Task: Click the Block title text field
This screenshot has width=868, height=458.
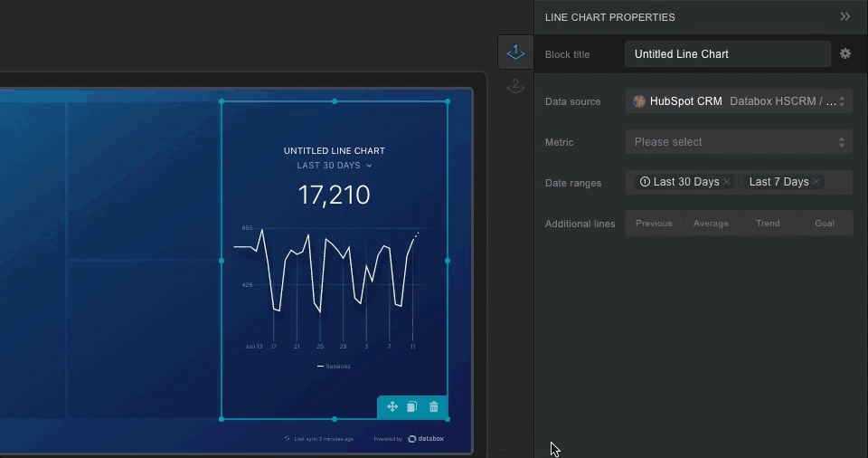Action: [727, 54]
